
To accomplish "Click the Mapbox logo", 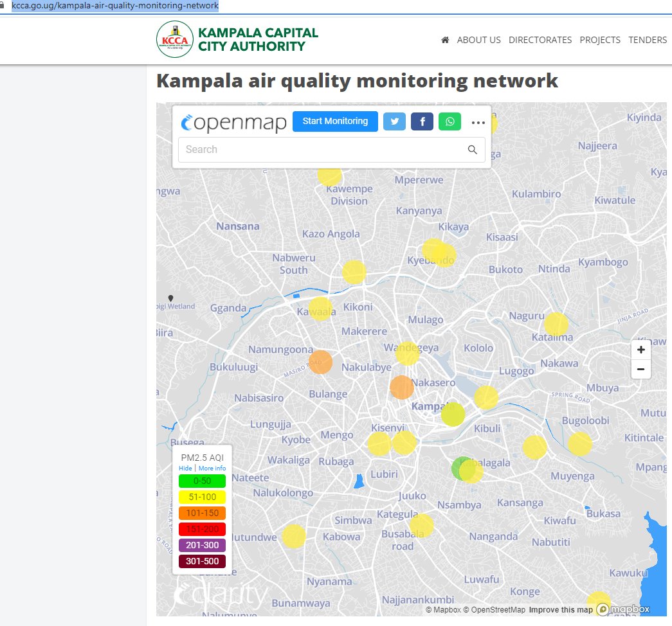I will 624,609.
